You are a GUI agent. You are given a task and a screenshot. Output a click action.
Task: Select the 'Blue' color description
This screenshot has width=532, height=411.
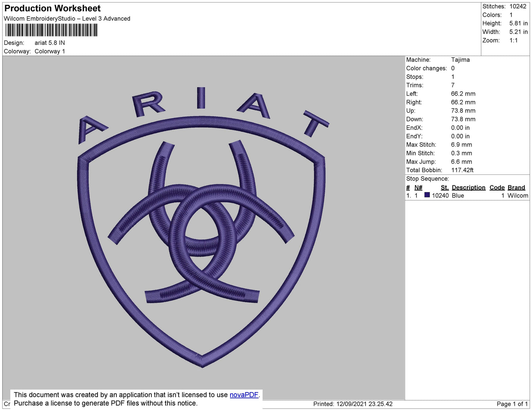click(458, 195)
